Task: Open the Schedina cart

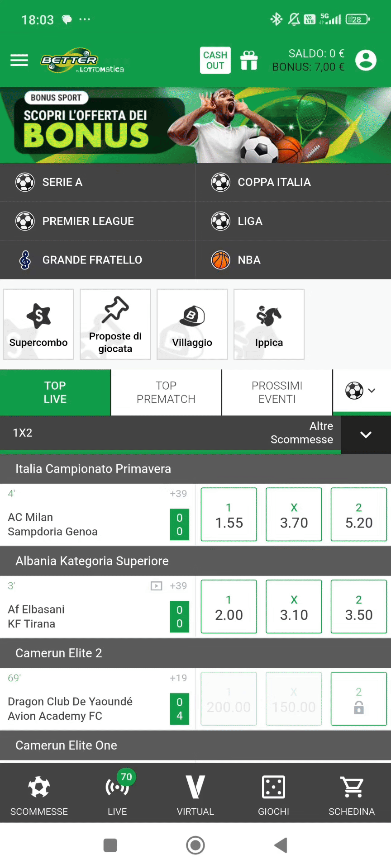Action: click(x=352, y=795)
